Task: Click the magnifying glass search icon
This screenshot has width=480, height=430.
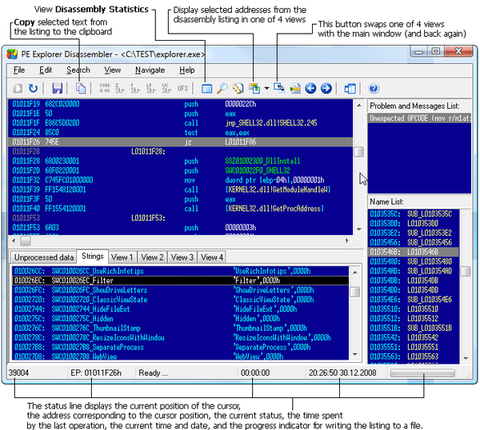Action: click(x=222, y=89)
